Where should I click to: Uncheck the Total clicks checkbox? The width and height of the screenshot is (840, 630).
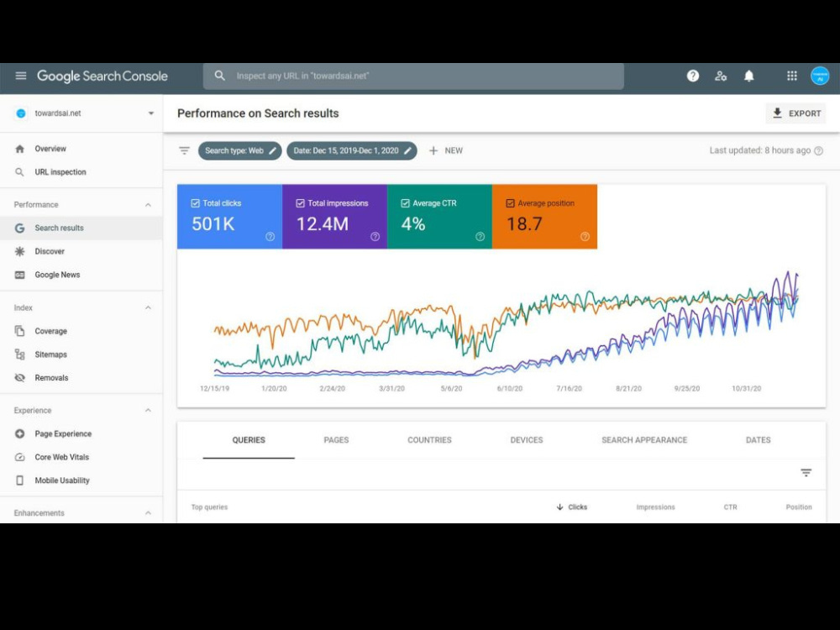pyautogui.click(x=195, y=203)
